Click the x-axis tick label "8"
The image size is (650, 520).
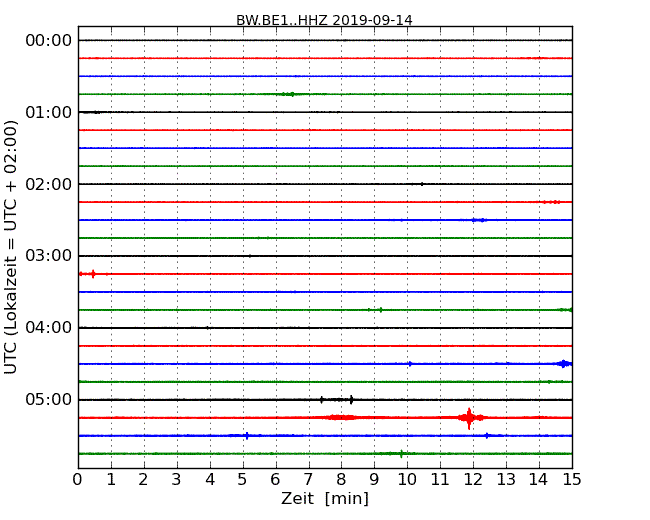click(x=341, y=480)
